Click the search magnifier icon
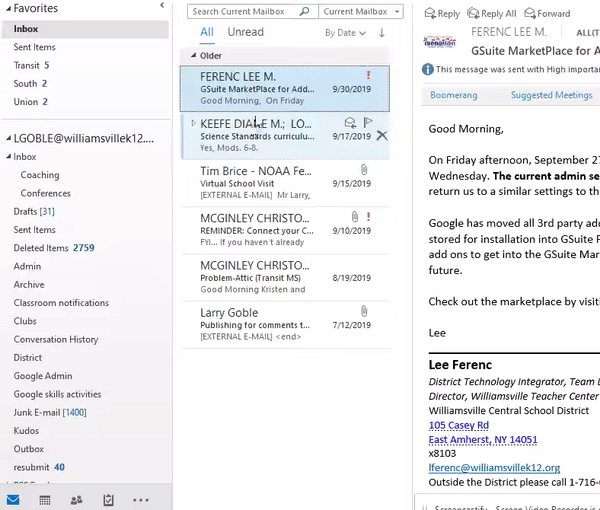Image resolution: width=600 pixels, height=510 pixels. (304, 11)
